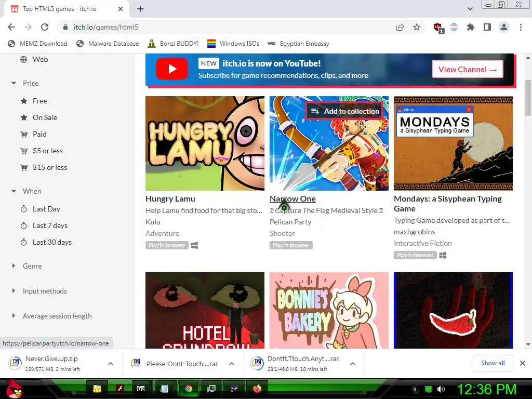Open the tab search dropdown arrow
The width and height of the screenshot is (532, 399).
coord(470,9)
